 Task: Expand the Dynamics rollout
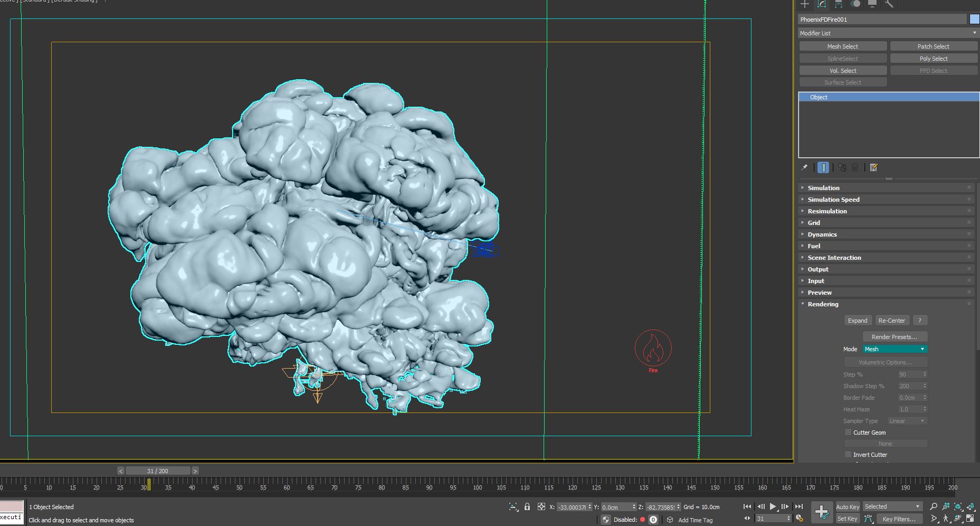pos(822,234)
